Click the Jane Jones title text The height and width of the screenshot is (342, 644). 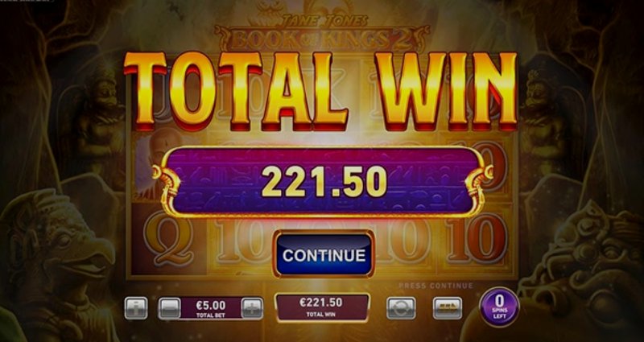[324, 20]
